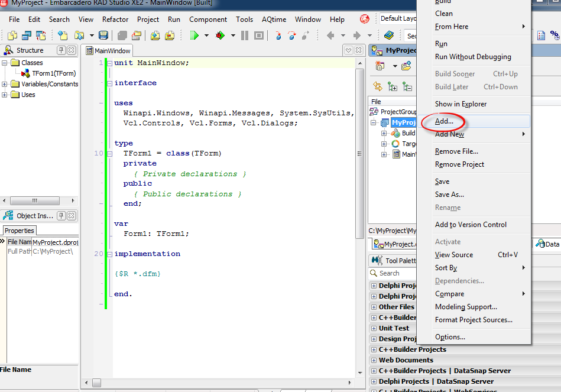Toggle the pin on the Object Inspector panel
The width and height of the screenshot is (561, 392).
pos(61,215)
